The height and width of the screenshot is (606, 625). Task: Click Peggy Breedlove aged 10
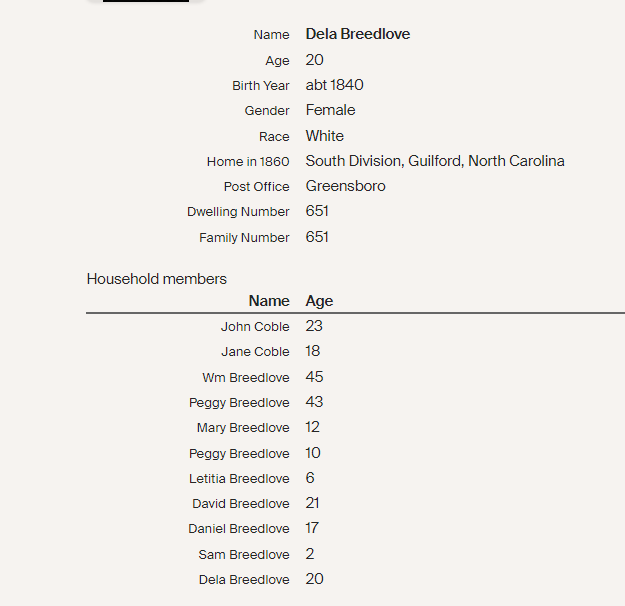(x=239, y=454)
